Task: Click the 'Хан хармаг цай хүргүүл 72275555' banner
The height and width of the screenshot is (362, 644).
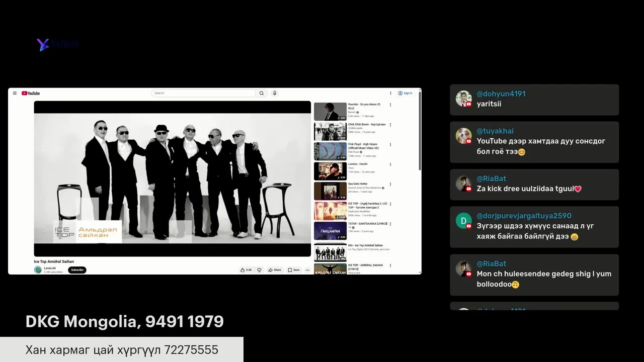Action: pos(122,349)
